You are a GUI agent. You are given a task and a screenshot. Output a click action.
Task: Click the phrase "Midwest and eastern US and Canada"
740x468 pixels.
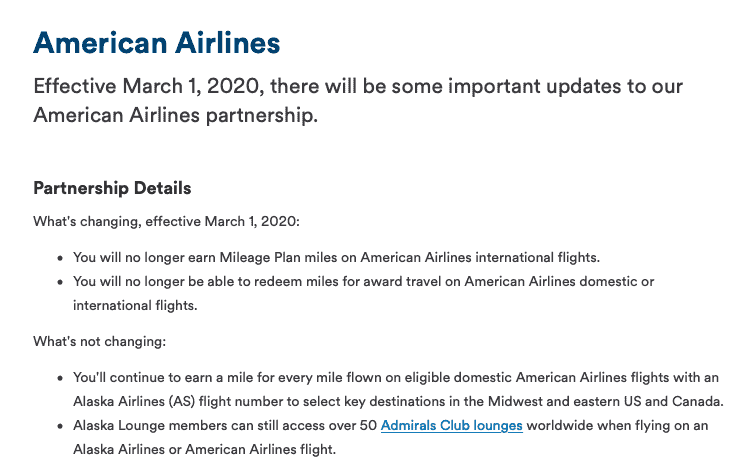tap(605, 401)
